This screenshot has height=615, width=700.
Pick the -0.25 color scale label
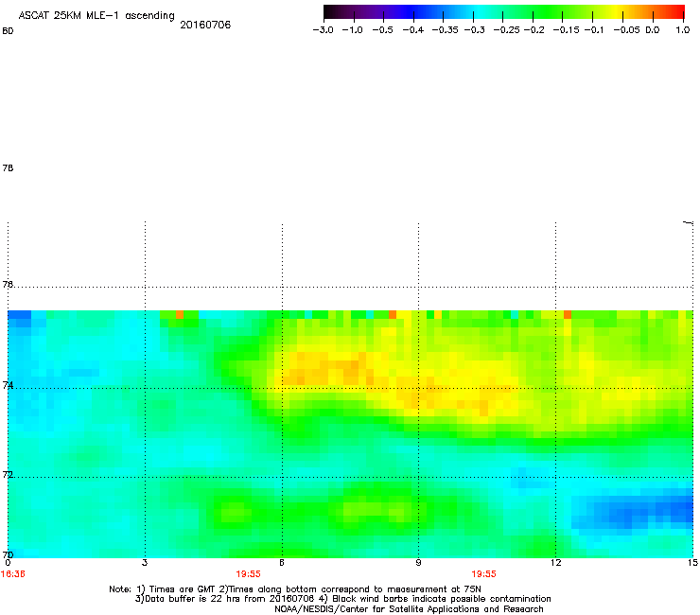coord(507,30)
